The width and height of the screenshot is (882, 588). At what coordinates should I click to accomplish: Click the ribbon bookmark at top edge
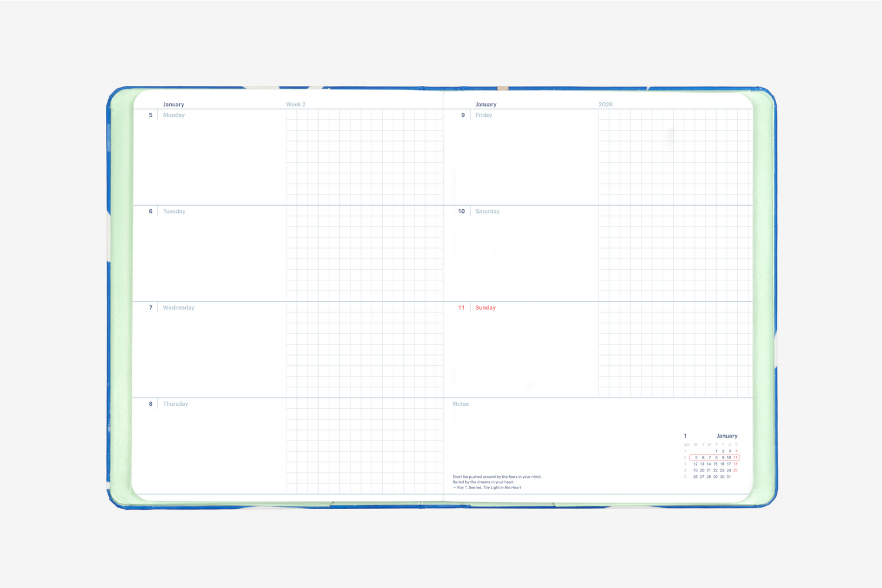(x=503, y=89)
